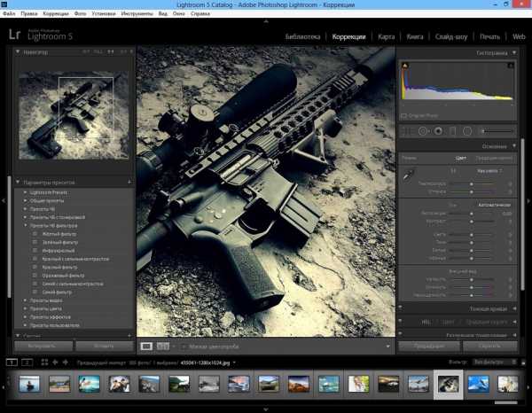Select the Crop Overlay tool
Screen dimensions: 532x413
[x=409, y=130]
